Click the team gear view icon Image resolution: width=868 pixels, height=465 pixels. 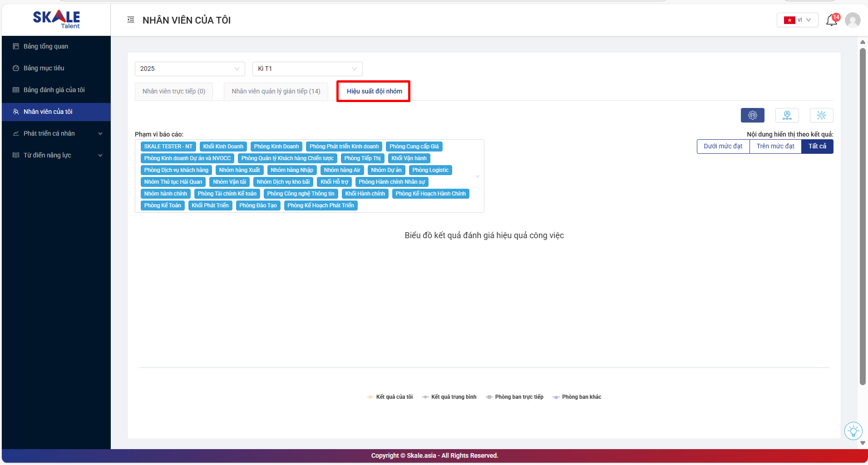(x=752, y=115)
